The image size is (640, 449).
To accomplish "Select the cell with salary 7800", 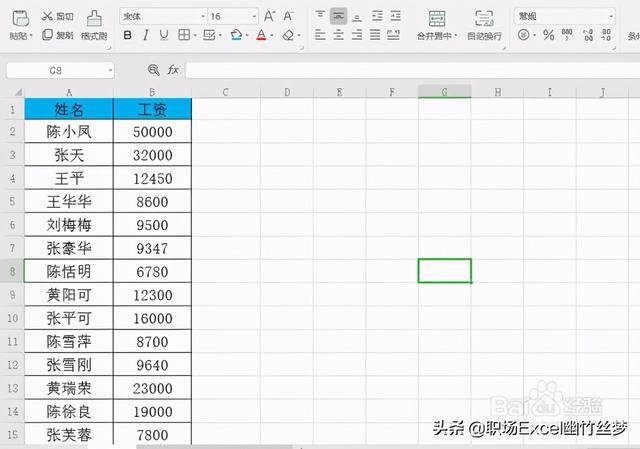I will tap(152, 434).
